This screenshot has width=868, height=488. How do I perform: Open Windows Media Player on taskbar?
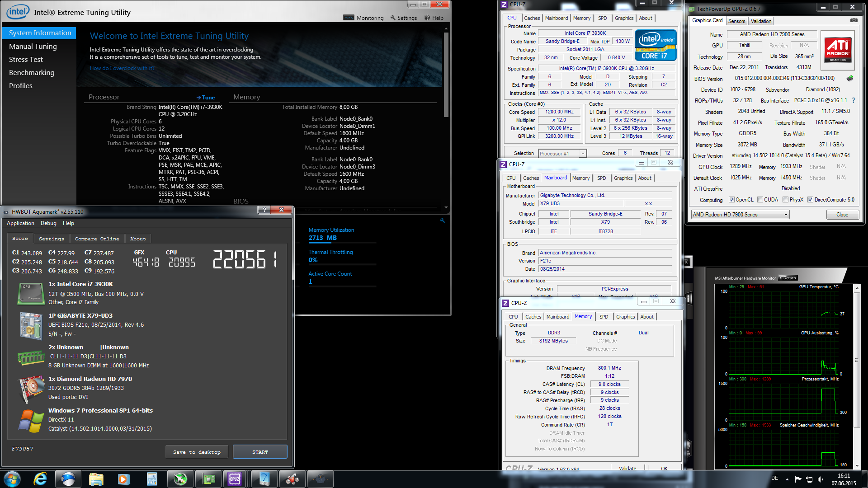tap(124, 479)
